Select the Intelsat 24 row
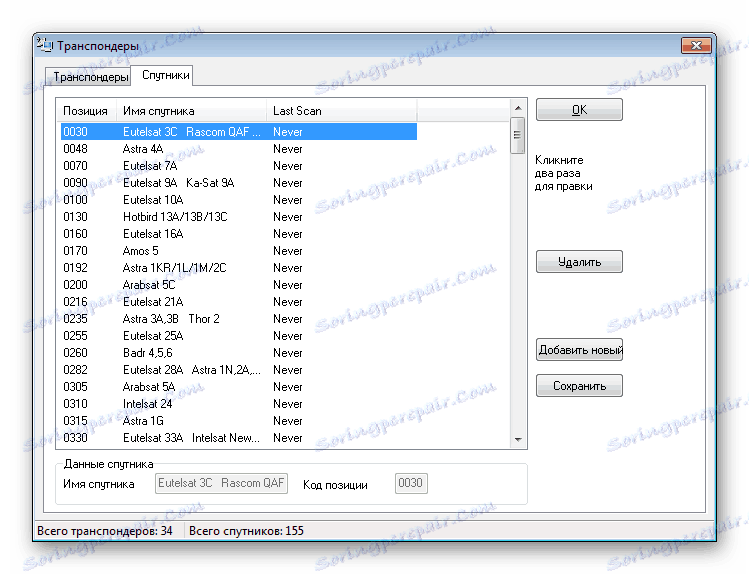 [239, 404]
